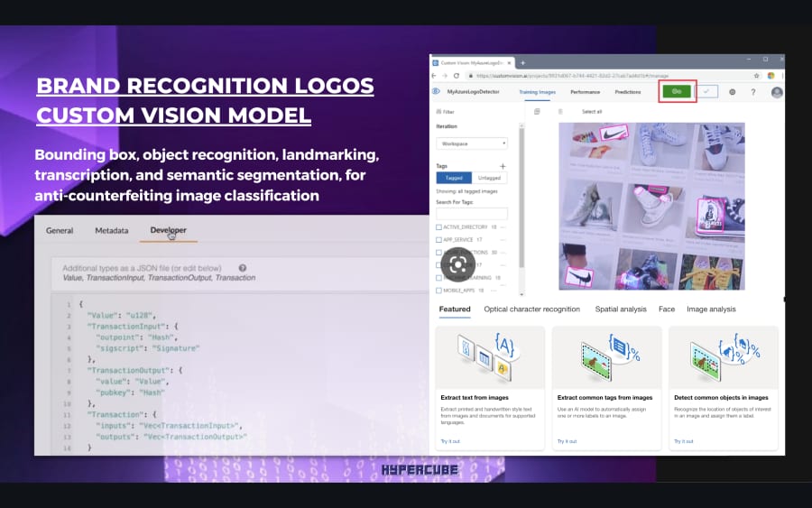
Task: Click the browser address bar URL
Action: (x=572, y=76)
